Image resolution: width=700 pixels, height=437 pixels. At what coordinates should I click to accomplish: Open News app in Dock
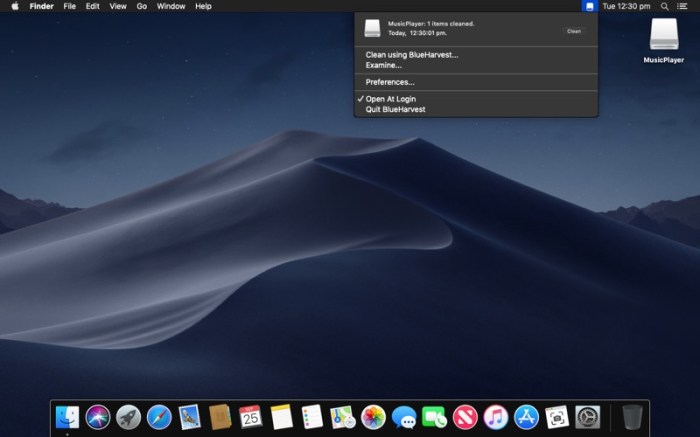465,417
